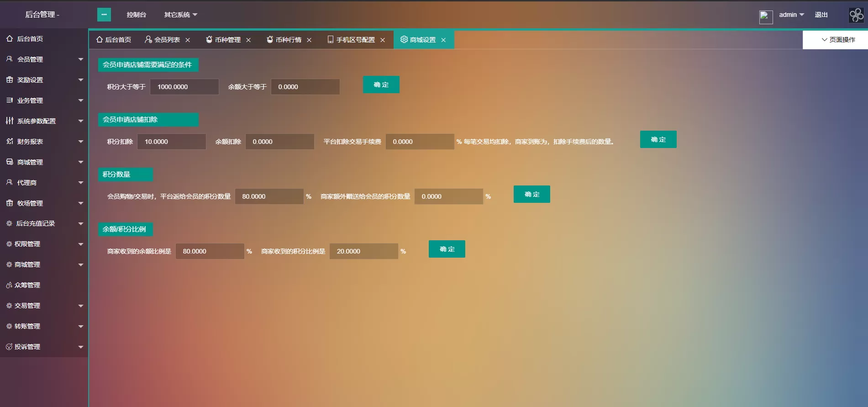Click the 平台扣除交易手续费 input field
This screenshot has width=868, height=407.
(x=419, y=142)
